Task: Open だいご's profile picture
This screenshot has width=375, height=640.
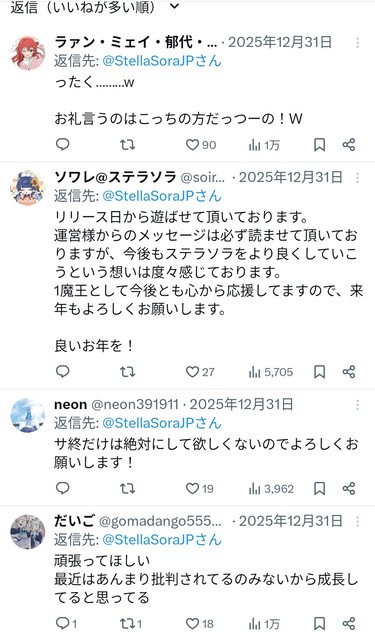Action: (x=28, y=532)
